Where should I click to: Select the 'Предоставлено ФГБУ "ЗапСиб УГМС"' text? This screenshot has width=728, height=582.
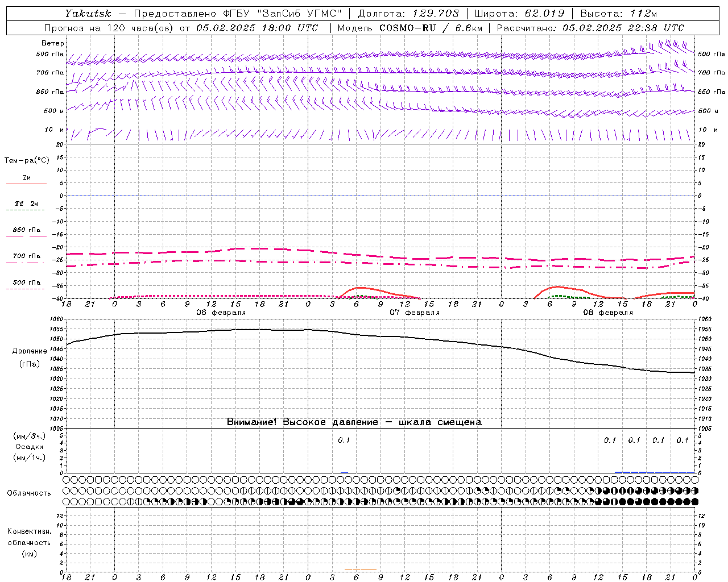pyautogui.click(x=238, y=13)
